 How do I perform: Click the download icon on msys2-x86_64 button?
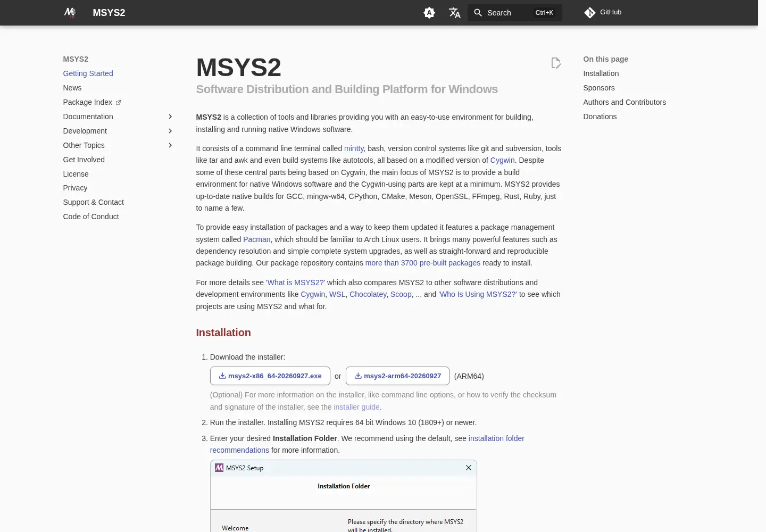[x=222, y=376]
